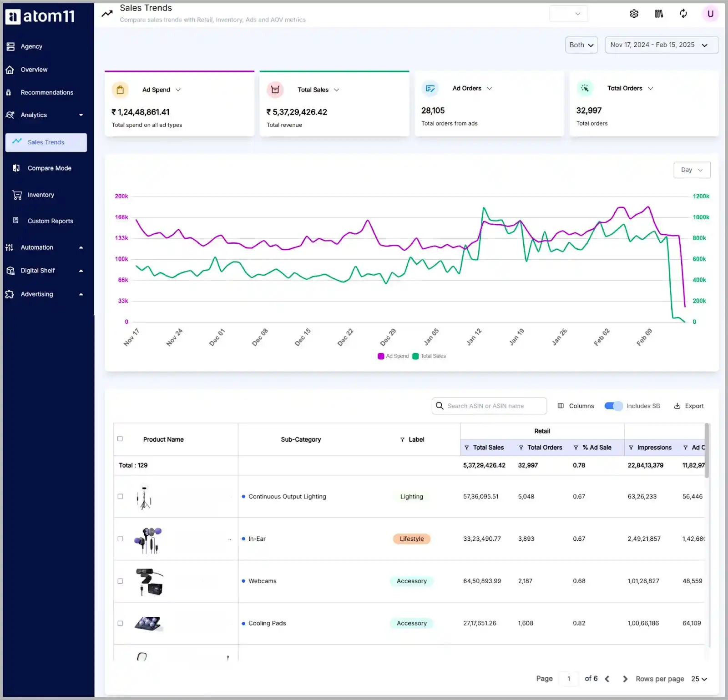Open Custom Reports via its sidebar icon
The image size is (728, 700).
(16, 221)
